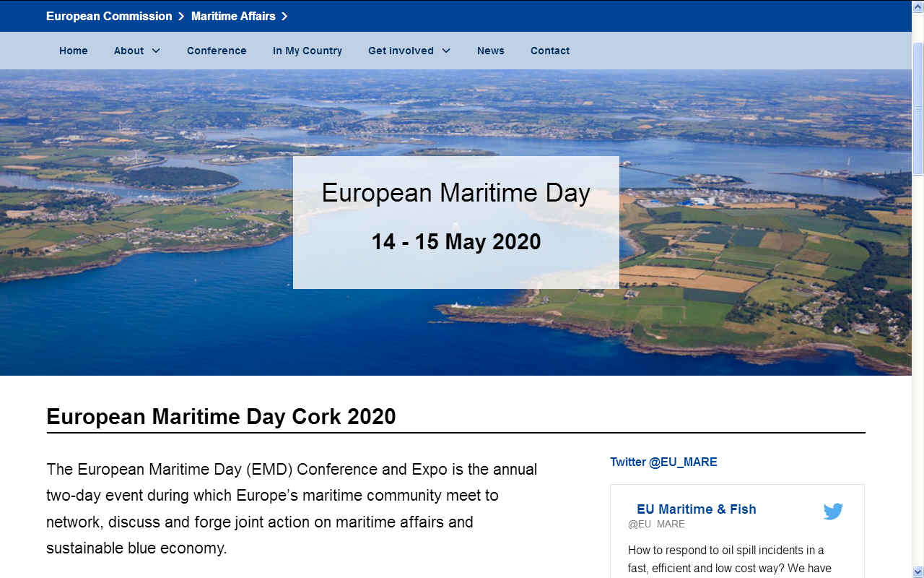The height and width of the screenshot is (578, 924).
Task: Click the oil spill tweet text
Action: click(x=730, y=559)
